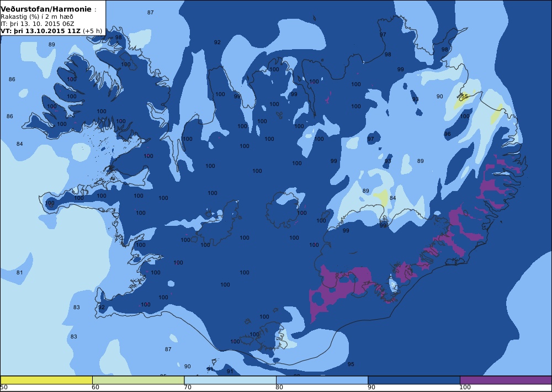
Task: Click the '55' humidity value on the map
Action: pos(464,96)
